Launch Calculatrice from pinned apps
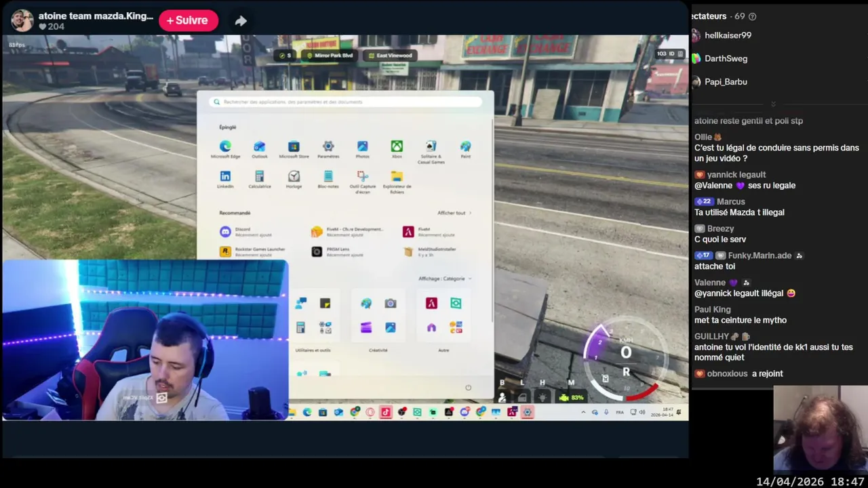The height and width of the screenshot is (488, 868). (260, 179)
